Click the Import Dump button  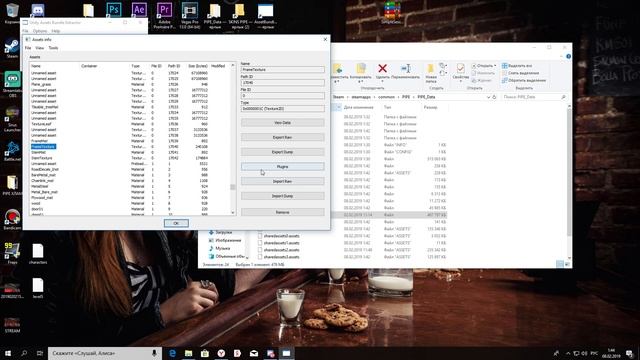[x=282, y=196]
